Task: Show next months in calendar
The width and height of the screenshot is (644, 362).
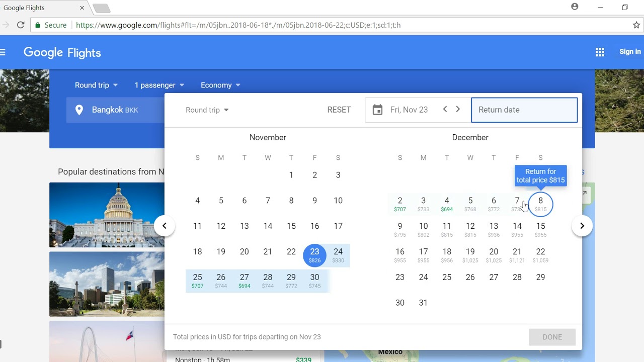Action: click(x=582, y=226)
